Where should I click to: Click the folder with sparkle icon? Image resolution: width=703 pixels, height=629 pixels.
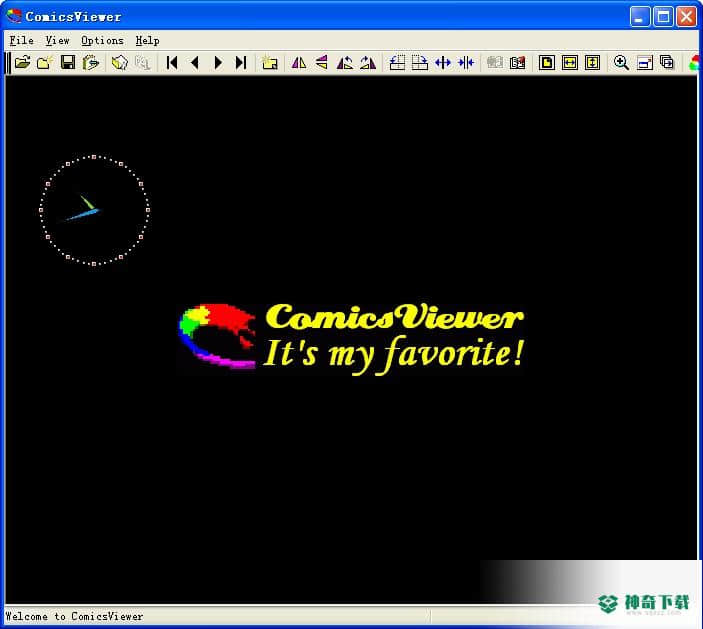point(45,62)
